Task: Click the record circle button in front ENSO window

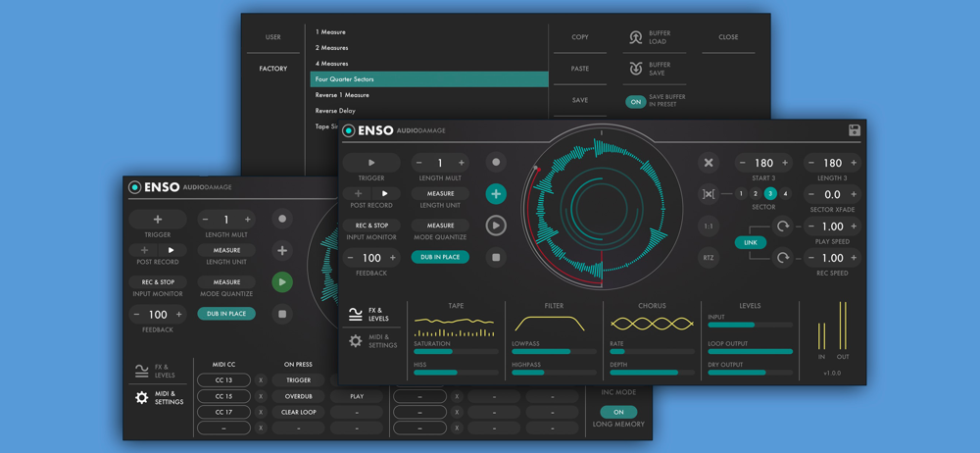Action: 496,162
